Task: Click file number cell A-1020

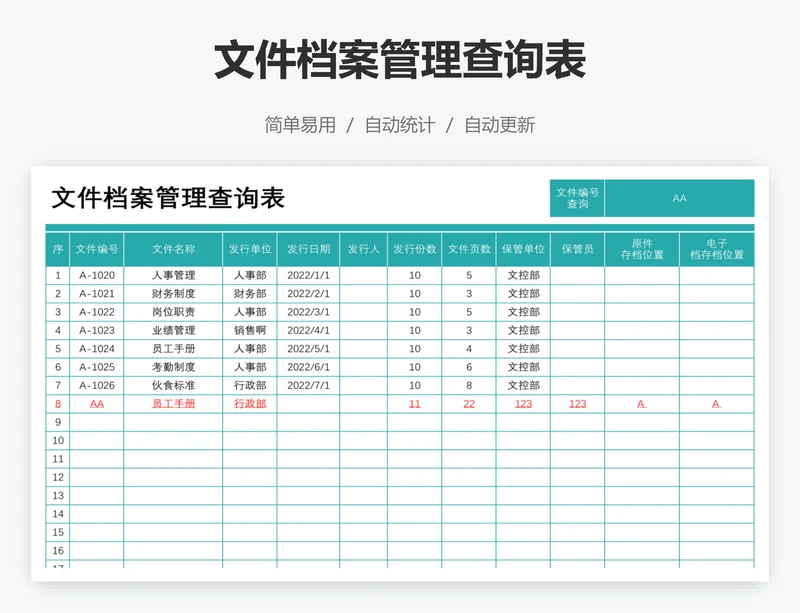Action: 97,276
